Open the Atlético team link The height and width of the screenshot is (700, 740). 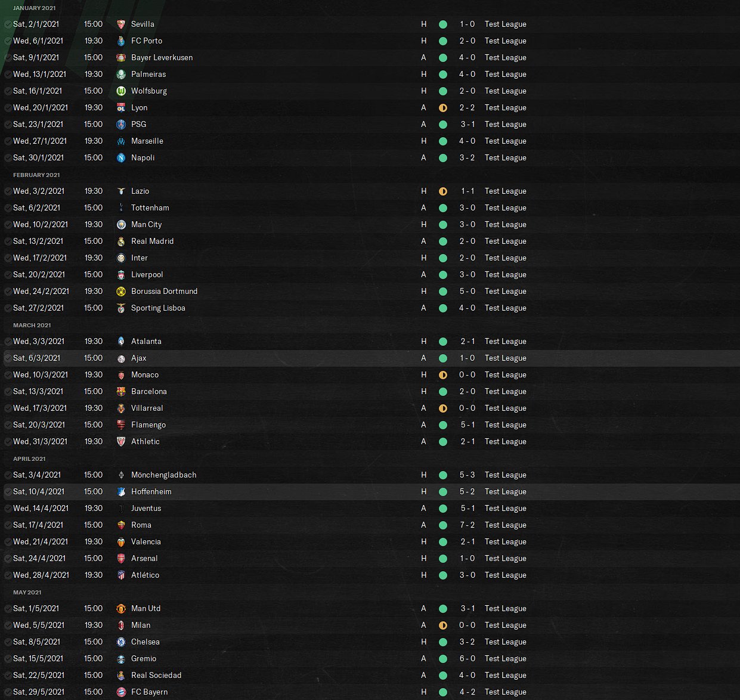145,575
